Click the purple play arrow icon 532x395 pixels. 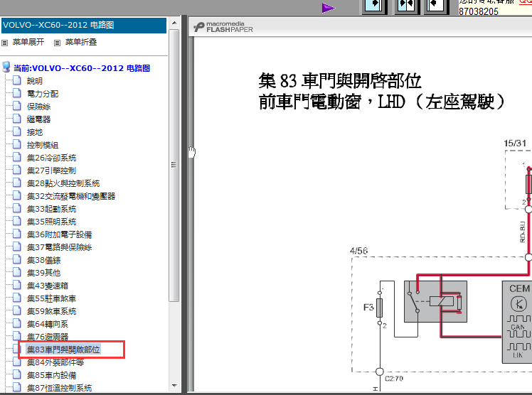point(328,8)
